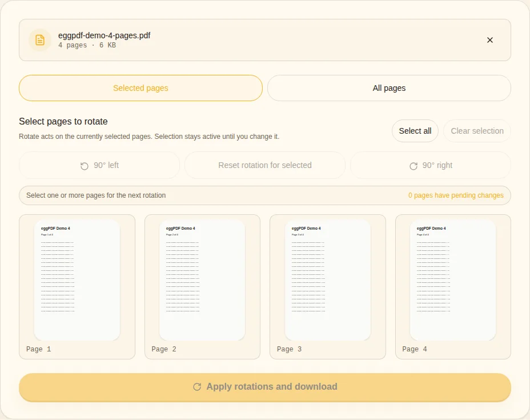
Task: Remove eggpdf-demo-4-pages.pdf with the X icon
Action: point(490,40)
